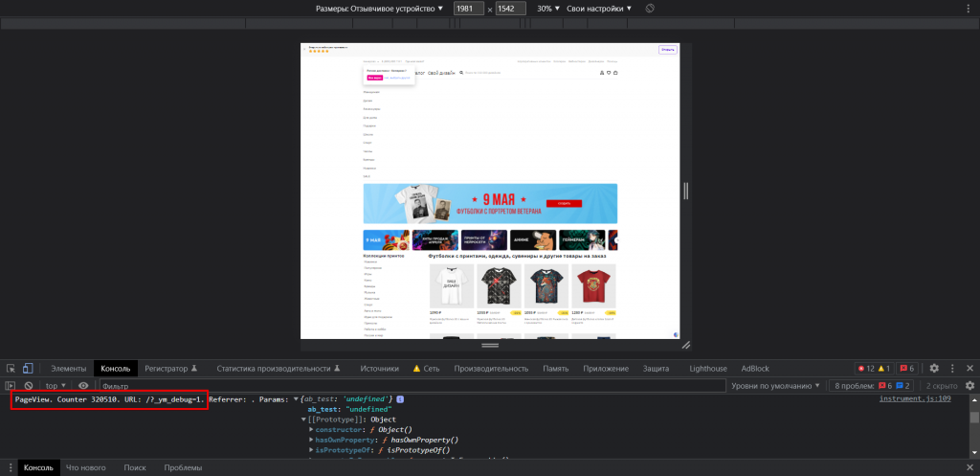Viewport: 980px width, 476px height.
Task: Expand the hasOwnProperty property
Action: coord(311,440)
